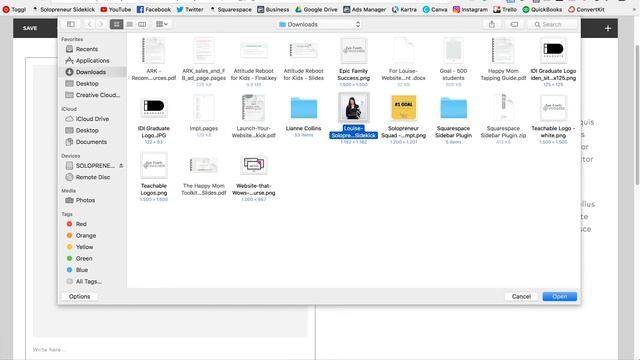This screenshot has height=360, width=640.
Task: Select Squarespace Sidebar Plugin folder
Action: pos(453,119)
